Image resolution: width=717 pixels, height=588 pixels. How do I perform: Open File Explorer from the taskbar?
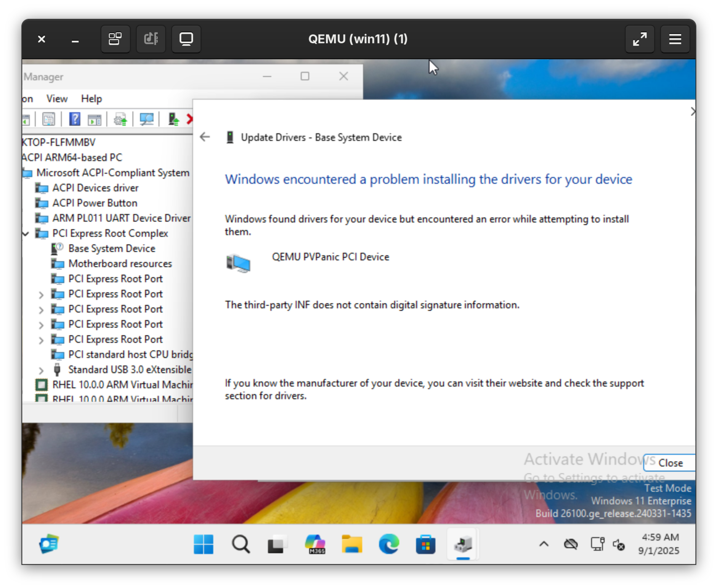[352, 544]
